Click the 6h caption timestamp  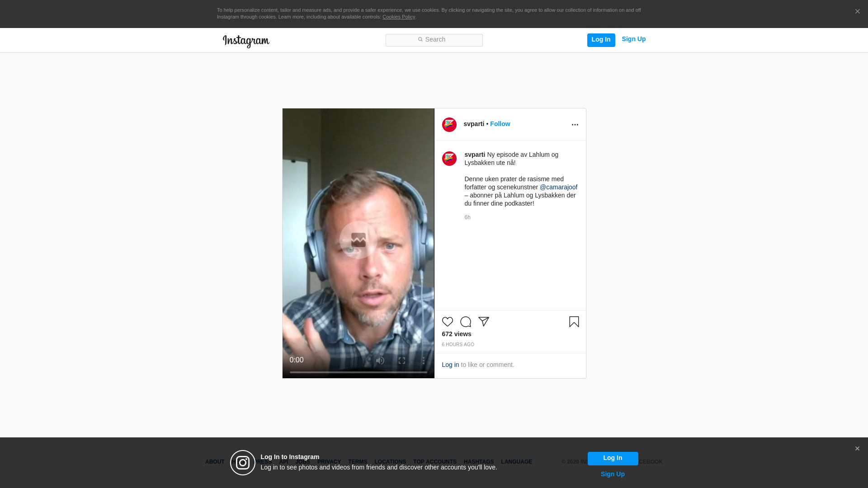click(x=467, y=217)
